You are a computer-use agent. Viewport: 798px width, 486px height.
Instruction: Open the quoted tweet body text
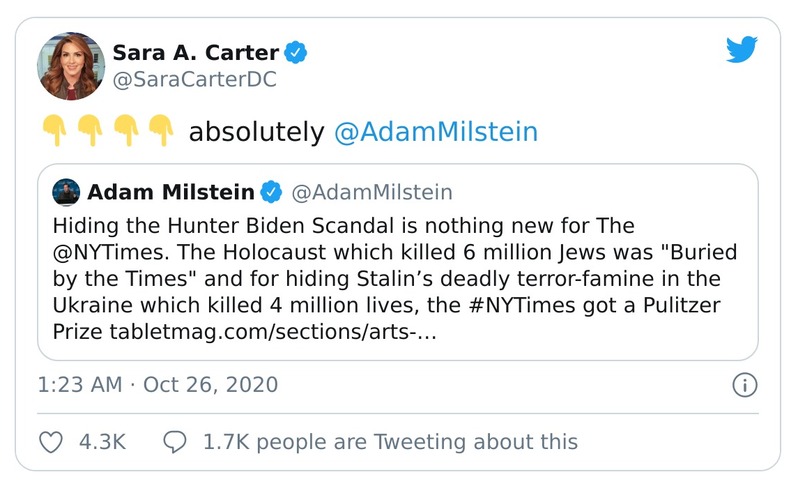(395, 277)
